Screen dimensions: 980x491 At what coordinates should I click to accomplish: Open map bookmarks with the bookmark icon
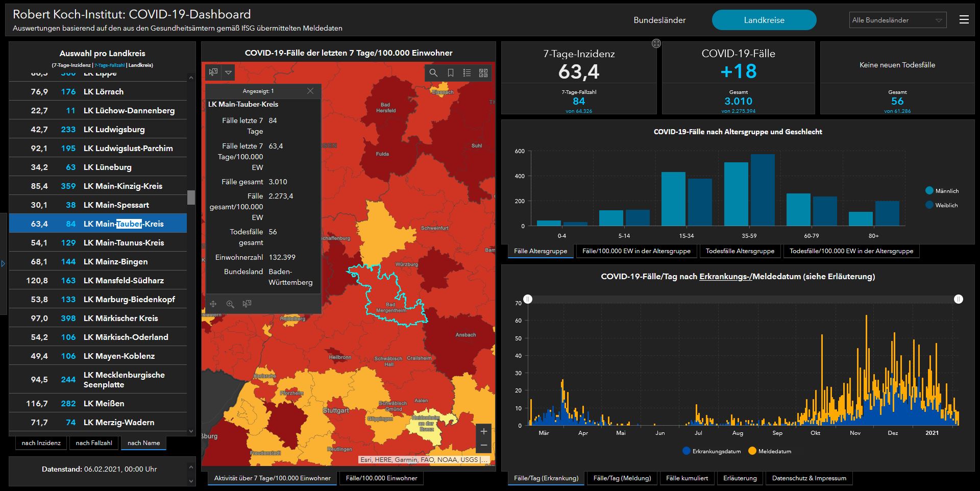[450, 73]
